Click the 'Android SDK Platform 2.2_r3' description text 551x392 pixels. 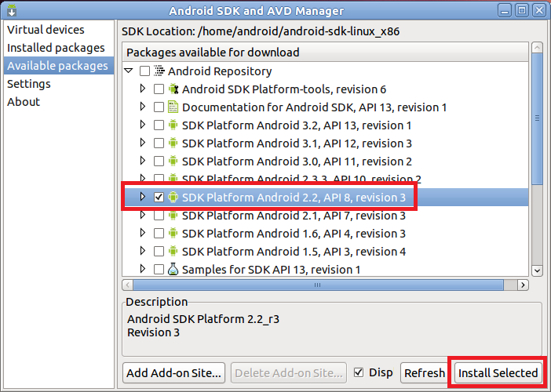coord(203,319)
